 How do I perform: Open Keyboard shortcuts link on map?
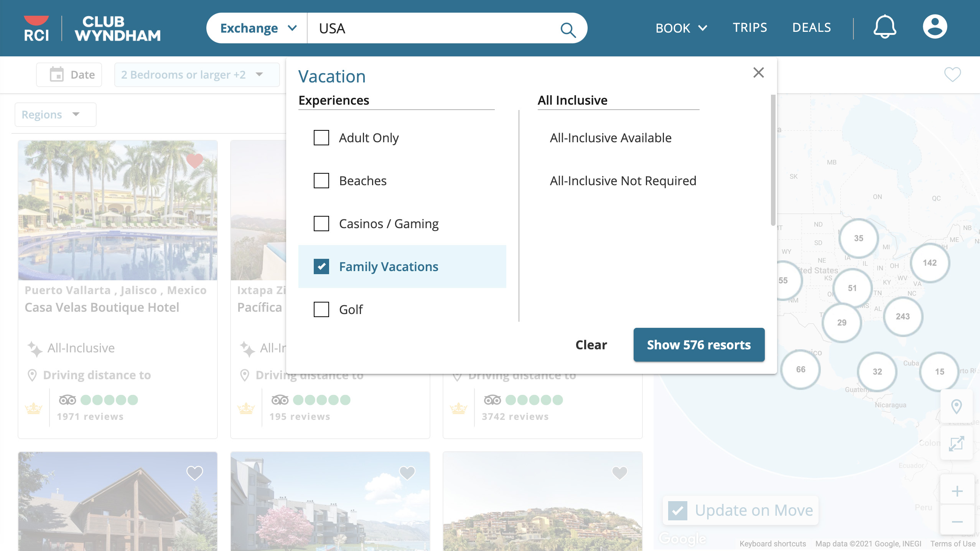(x=772, y=544)
